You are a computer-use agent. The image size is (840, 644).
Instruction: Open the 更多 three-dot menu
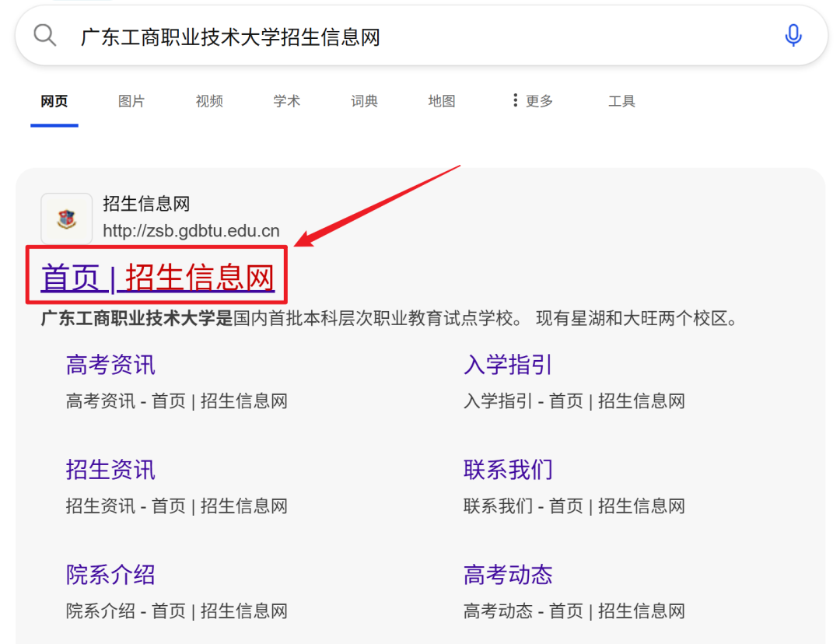pos(533,101)
